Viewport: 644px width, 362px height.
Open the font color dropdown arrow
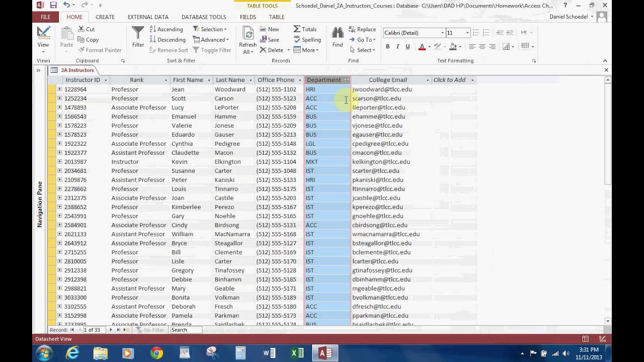tap(429, 47)
